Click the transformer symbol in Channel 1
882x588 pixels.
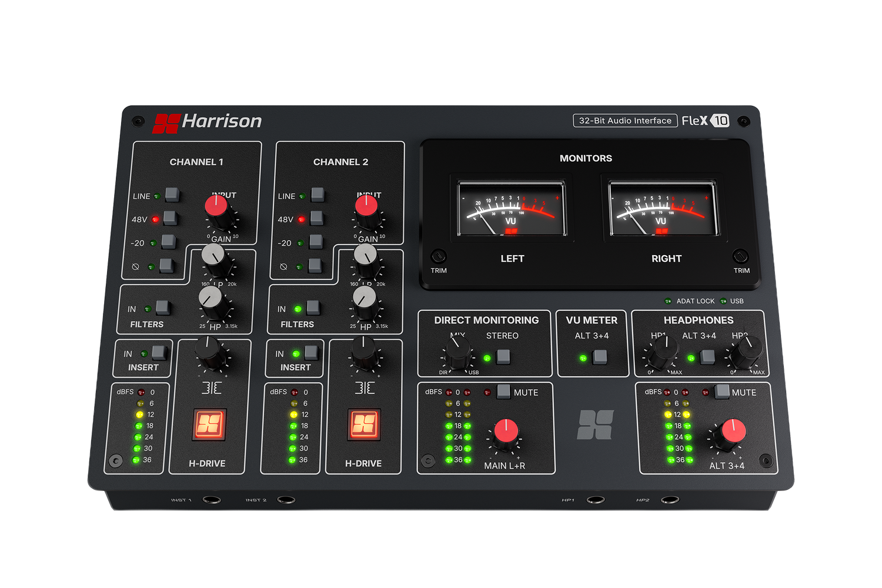[x=211, y=388]
